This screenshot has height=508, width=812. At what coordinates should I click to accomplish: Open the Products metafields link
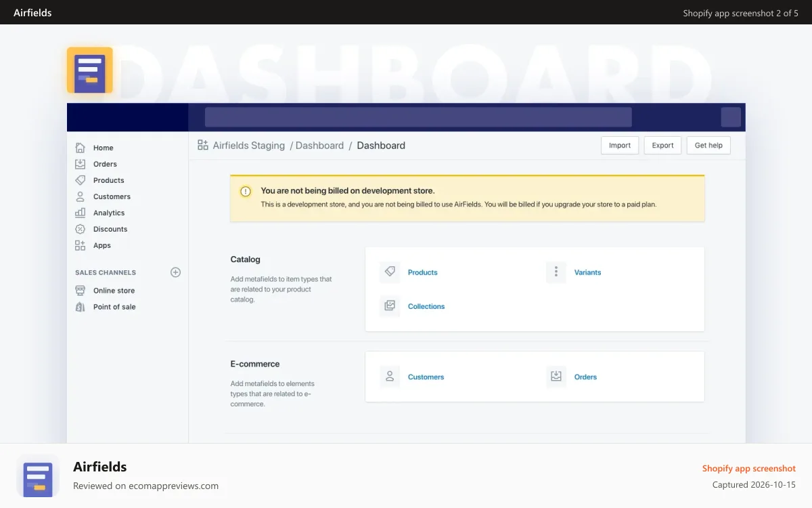tap(423, 272)
